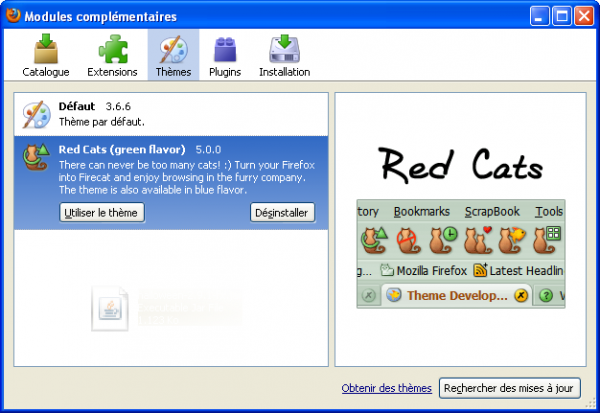Click the Red Cats theme cat icon
The width and height of the screenshot is (600, 413).
coord(36,157)
